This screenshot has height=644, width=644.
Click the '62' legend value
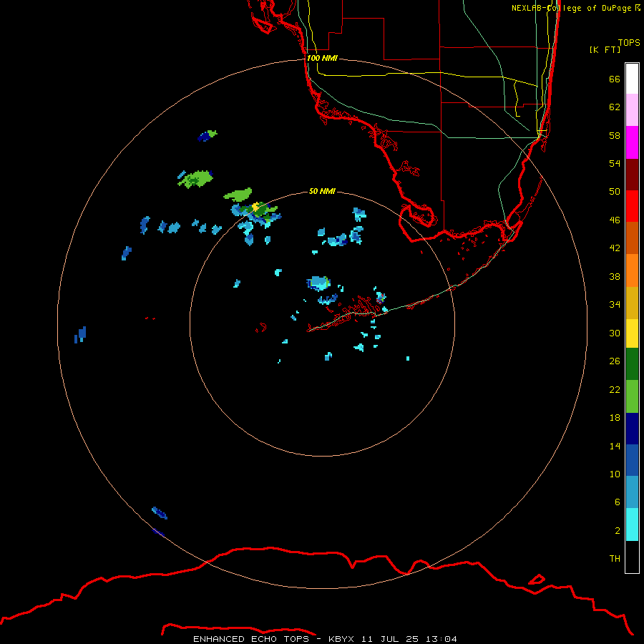tap(615, 107)
